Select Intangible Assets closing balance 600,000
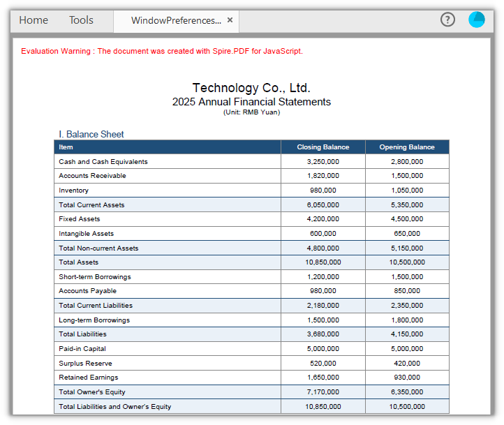The height and width of the screenshot is (425, 504). coord(323,234)
